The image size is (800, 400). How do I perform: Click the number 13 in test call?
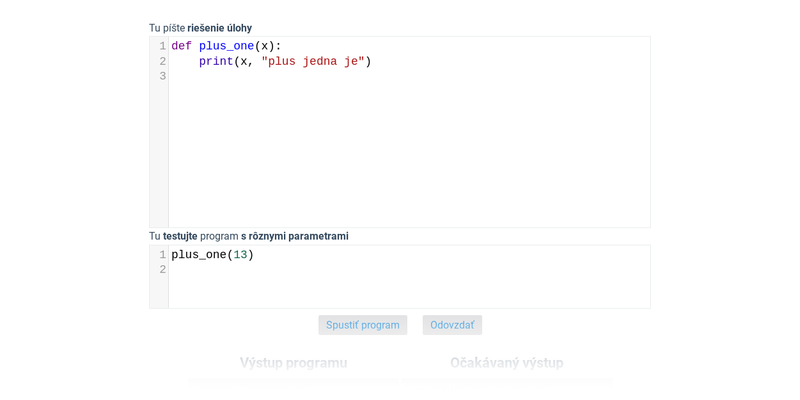click(240, 255)
